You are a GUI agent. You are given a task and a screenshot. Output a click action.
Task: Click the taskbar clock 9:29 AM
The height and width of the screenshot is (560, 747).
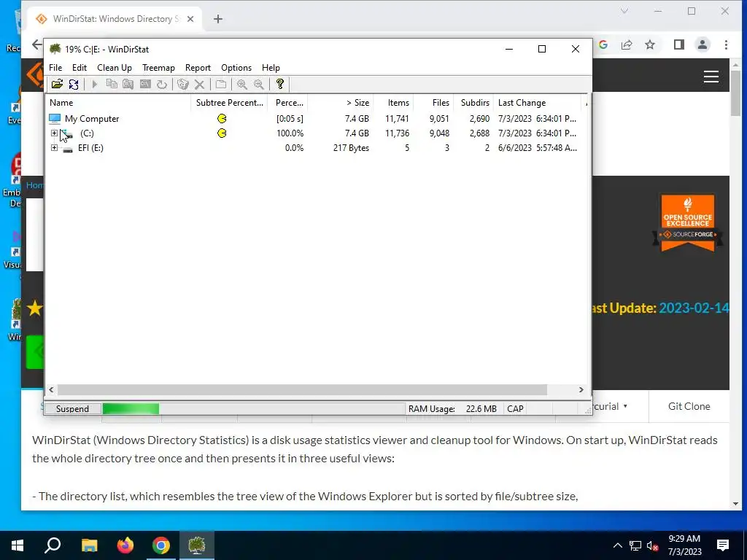click(x=684, y=539)
